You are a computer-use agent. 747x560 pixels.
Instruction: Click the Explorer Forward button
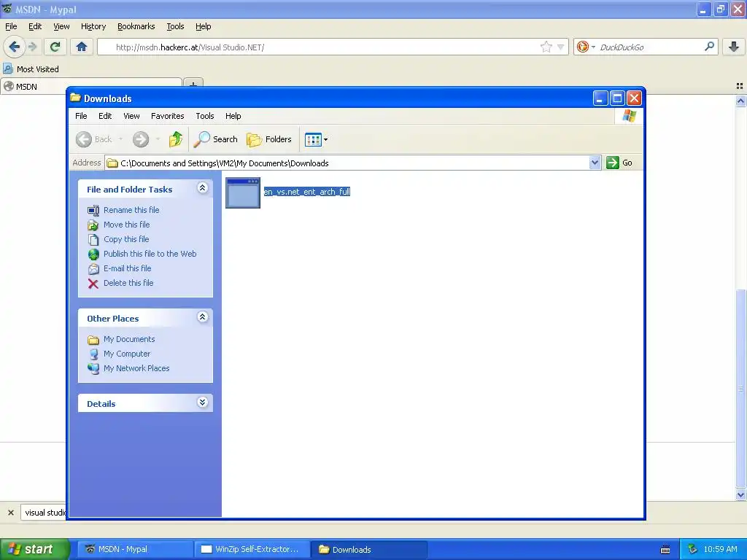[x=141, y=139]
